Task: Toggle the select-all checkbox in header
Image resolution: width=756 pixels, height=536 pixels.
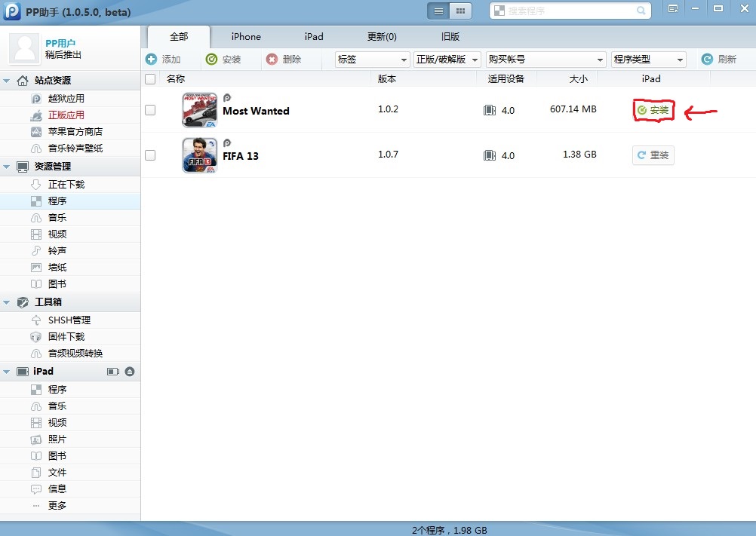Action: [x=150, y=79]
